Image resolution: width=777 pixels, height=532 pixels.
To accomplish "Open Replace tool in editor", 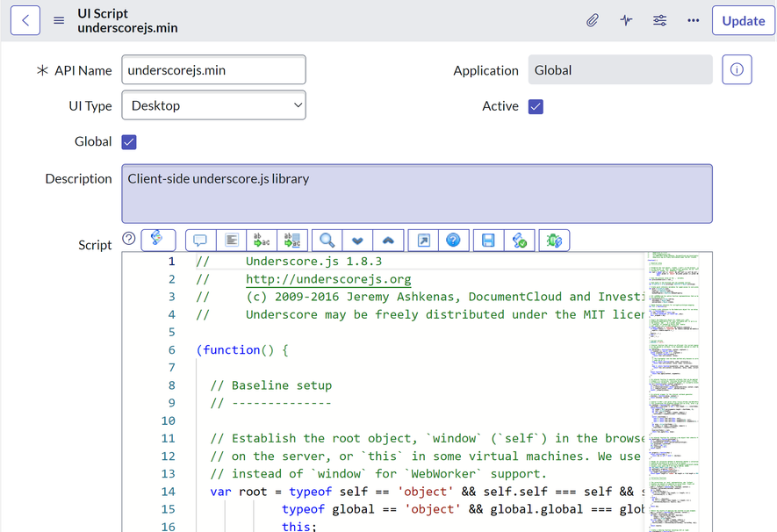I will tap(262, 241).
